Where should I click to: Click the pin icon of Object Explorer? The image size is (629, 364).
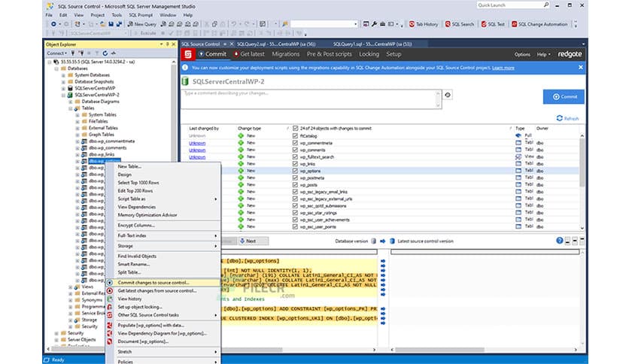(167, 44)
